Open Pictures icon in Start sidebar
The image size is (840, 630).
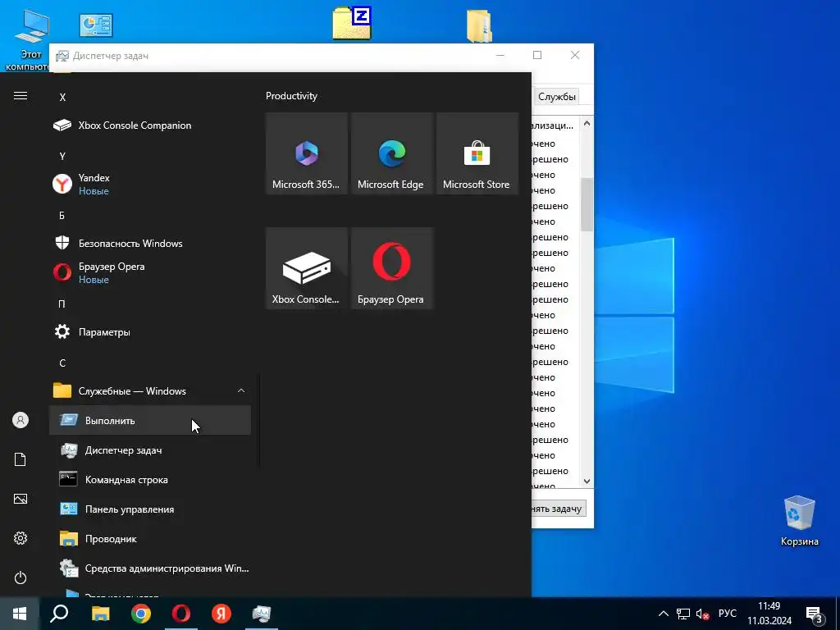(x=21, y=499)
